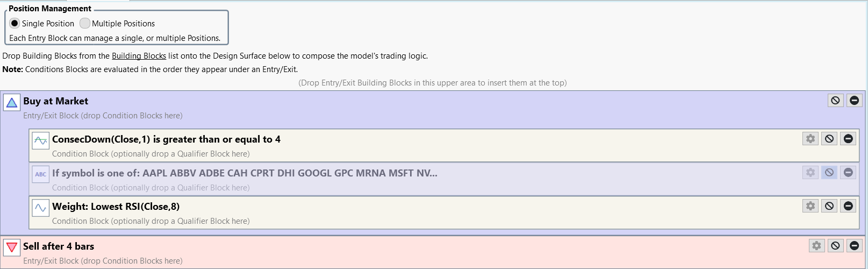
Task: Disable the ConsecDown condition block
Action: coord(829,139)
